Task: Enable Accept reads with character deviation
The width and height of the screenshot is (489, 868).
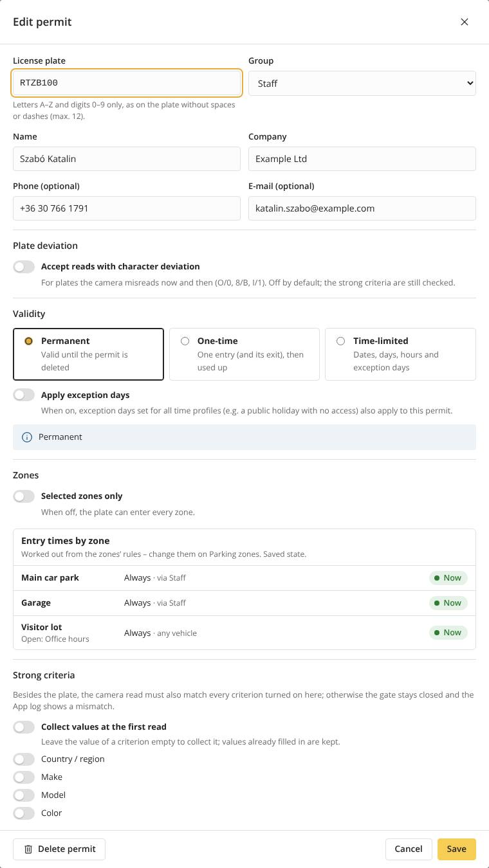Action: [x=24, y=266]
